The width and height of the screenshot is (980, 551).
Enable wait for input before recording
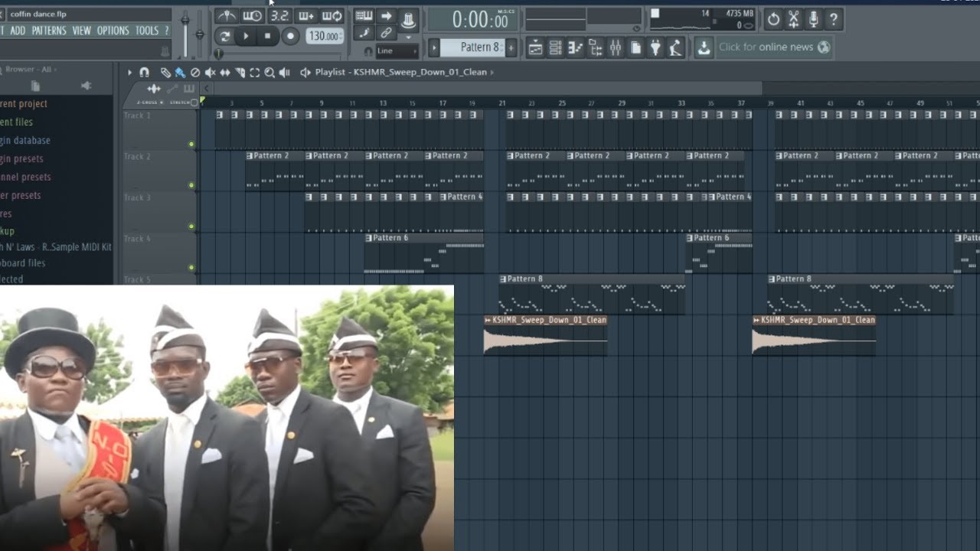tap(252, 16)
